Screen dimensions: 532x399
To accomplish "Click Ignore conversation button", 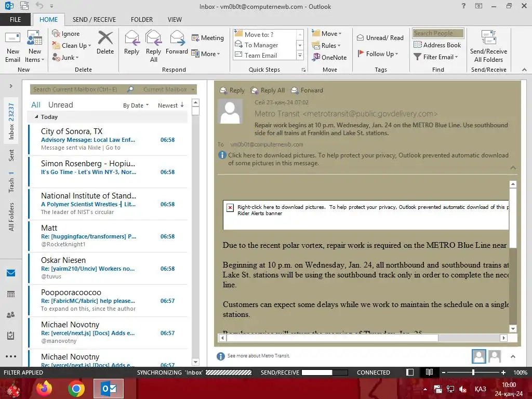I will tap(66, 34).
